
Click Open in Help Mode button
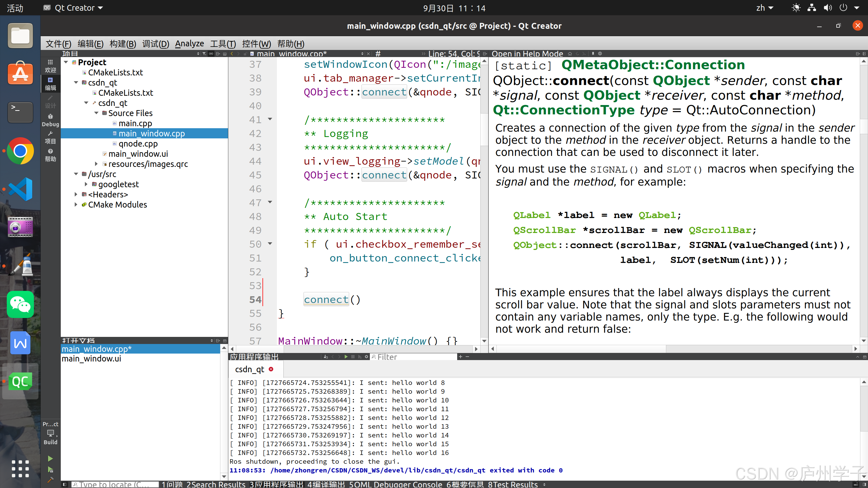coord(527,54)
